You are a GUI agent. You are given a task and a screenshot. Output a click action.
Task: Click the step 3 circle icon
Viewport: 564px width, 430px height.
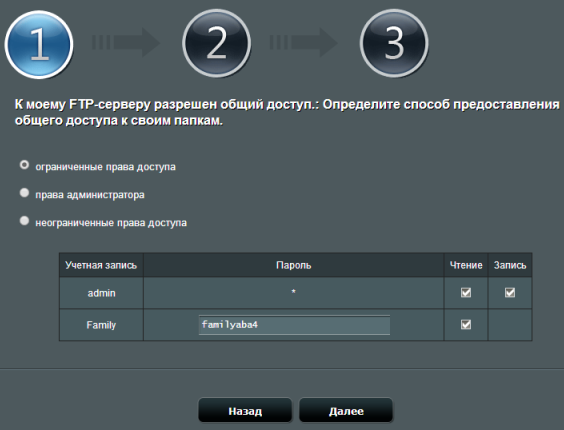(394, 44)
